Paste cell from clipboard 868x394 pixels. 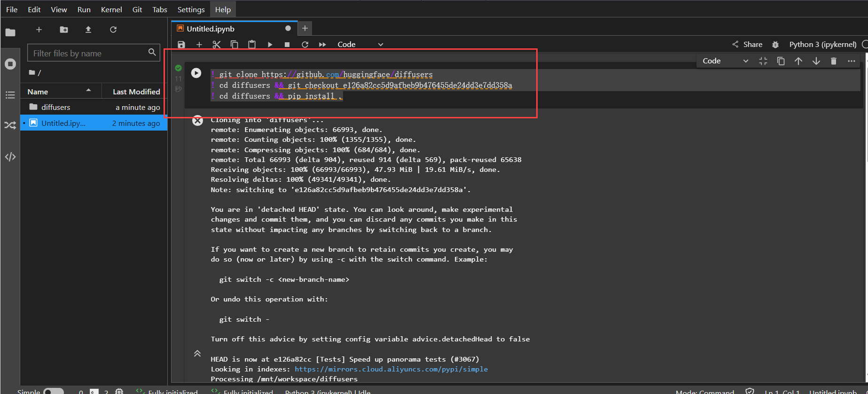point(252,45)
